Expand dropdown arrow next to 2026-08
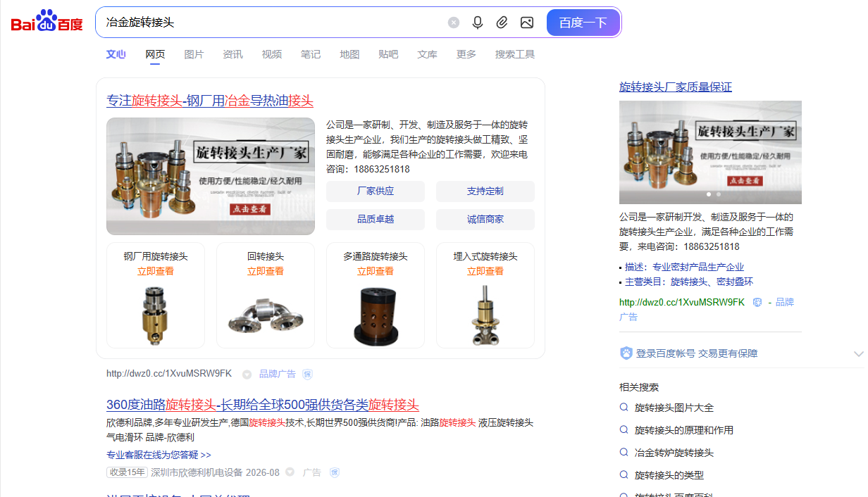This screenshot has width=868, height=497. (x=290, y=472)
